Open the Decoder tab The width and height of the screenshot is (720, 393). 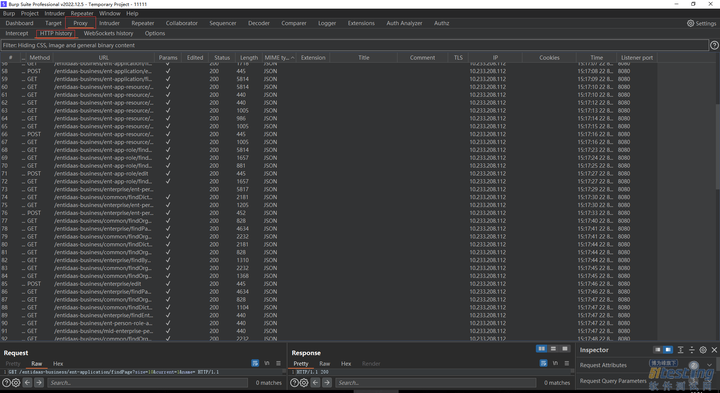[259, 23]
